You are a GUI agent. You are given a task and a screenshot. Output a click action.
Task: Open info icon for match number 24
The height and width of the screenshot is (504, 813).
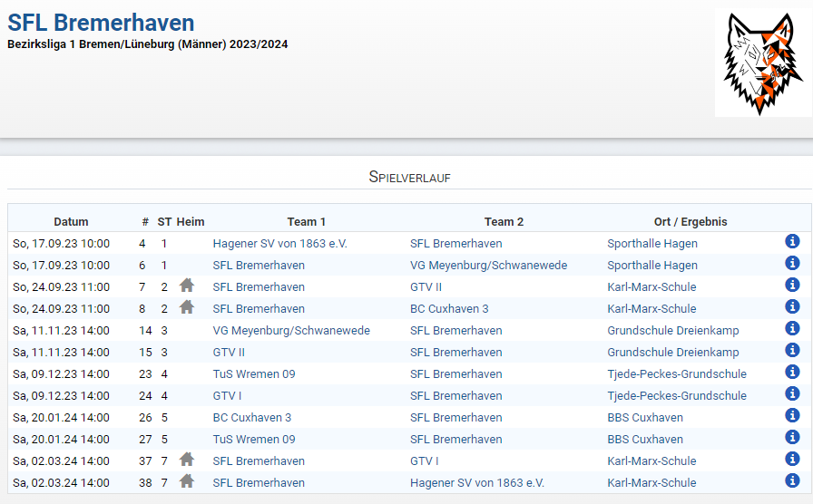pos(792,393)
